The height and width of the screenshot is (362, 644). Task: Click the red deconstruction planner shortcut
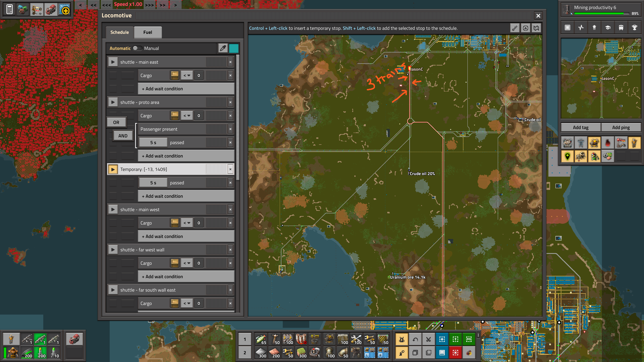pos(455,352)
